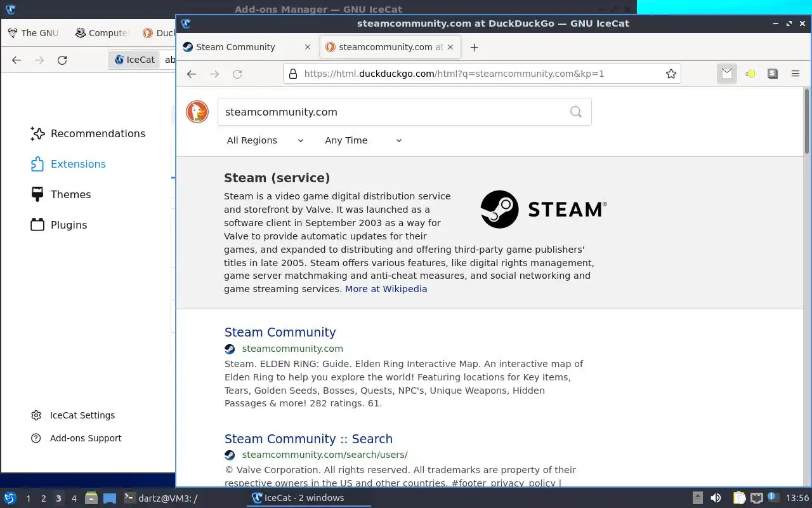The width and height of the screenshot is (812, 508).
Task: Open the envelope extension icon in toolbar
Action: (727, 74)
